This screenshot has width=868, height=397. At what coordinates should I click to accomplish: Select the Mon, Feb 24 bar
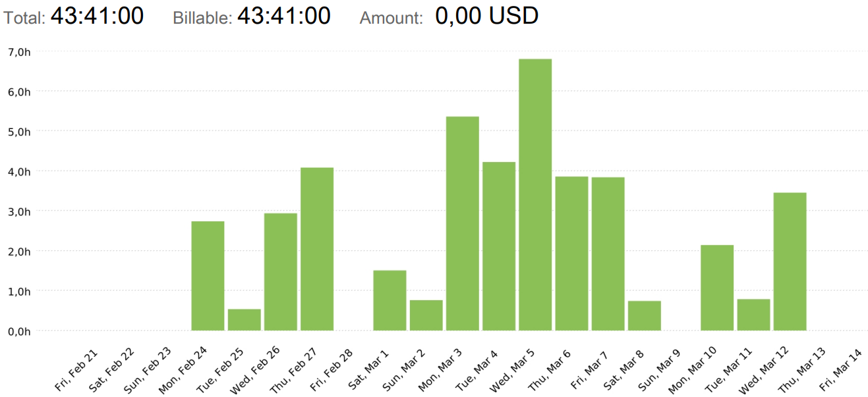pos(208,276)
